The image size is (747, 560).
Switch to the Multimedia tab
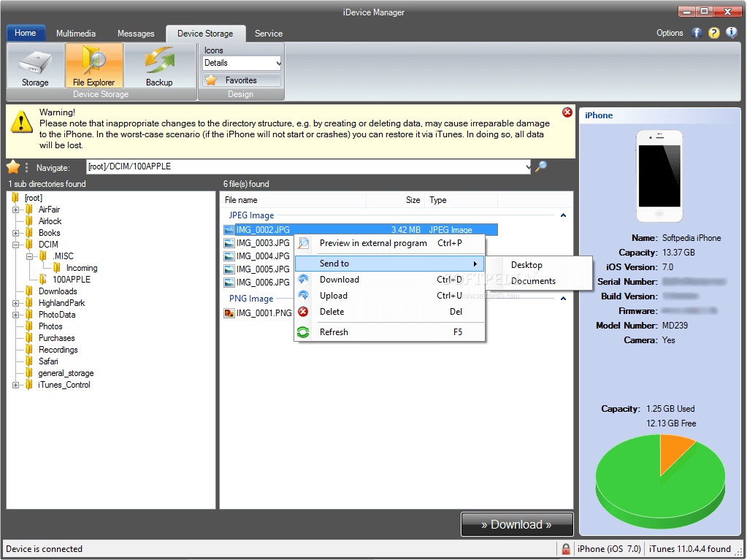(x=75, y=33)
